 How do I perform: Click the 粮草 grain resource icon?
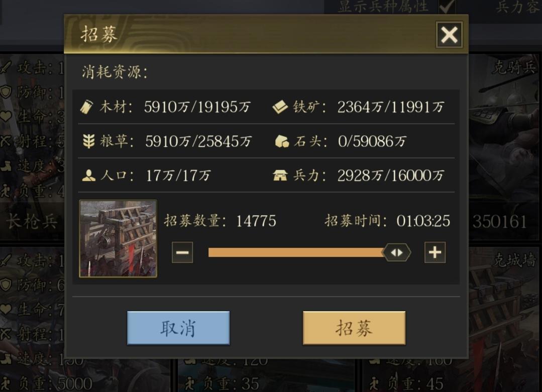pos(89,141)
